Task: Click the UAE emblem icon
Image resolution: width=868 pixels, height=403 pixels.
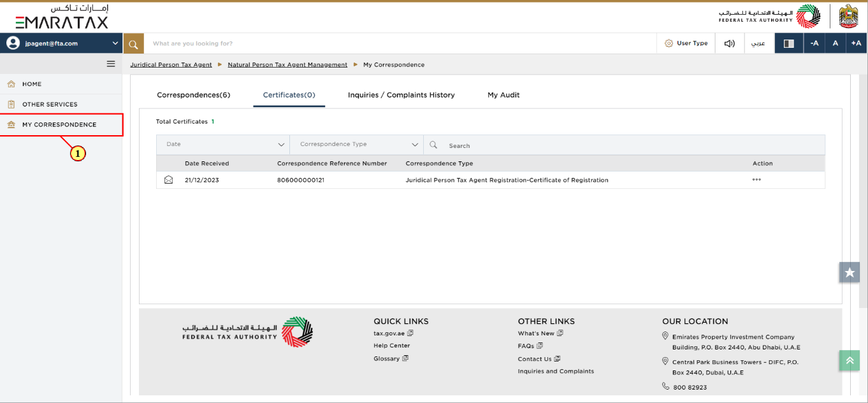Action: 848,17
